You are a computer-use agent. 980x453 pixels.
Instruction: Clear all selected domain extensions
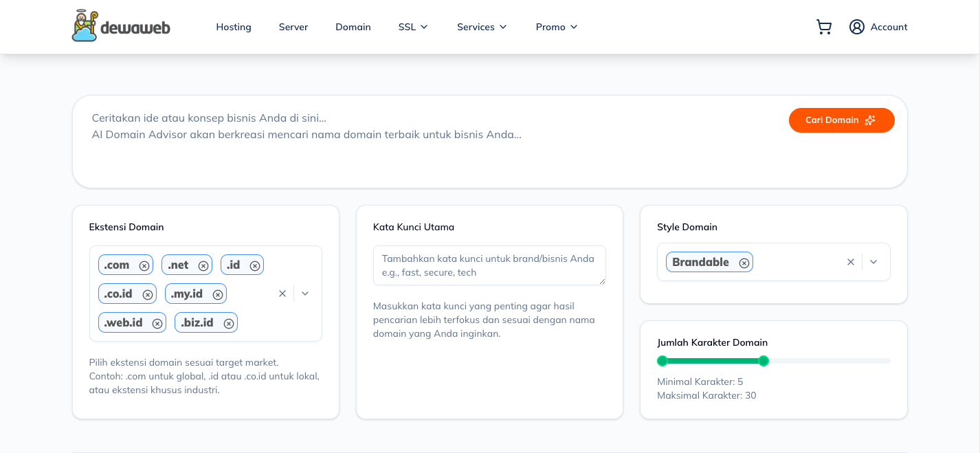point(282,294)
